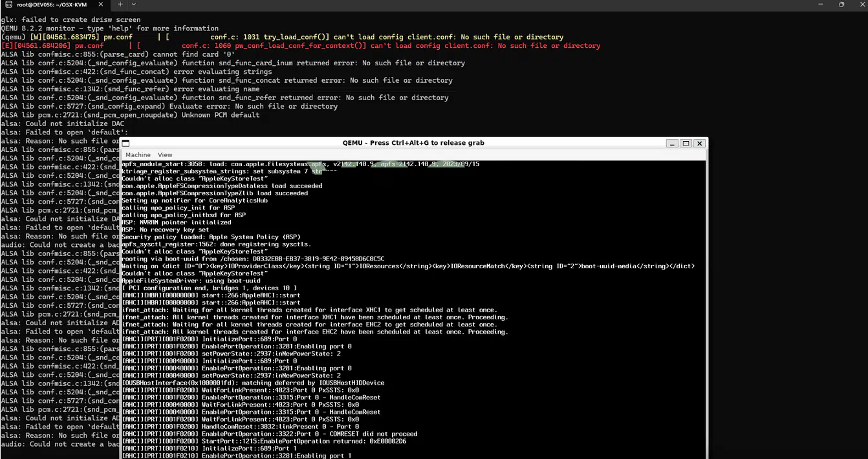Viewport: 868px width, 459px height.
Task: Expand the terminal profile dropdown chevron
Action: [x=134, y=5]
